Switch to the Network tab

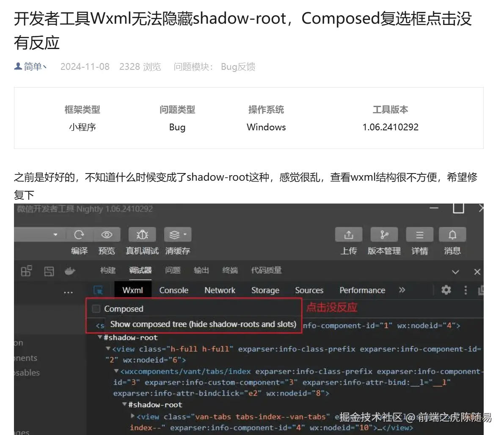click(219, 290)
